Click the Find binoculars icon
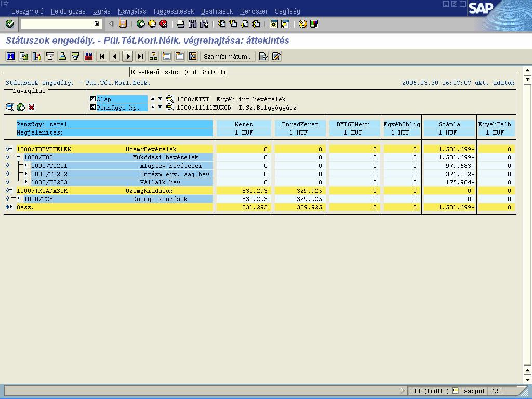The image size is (532, 399). coord(192,24)
